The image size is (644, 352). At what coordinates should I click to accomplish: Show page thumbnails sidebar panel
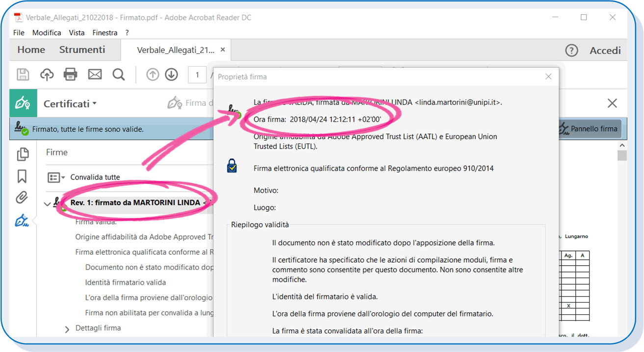coord(23,154)
